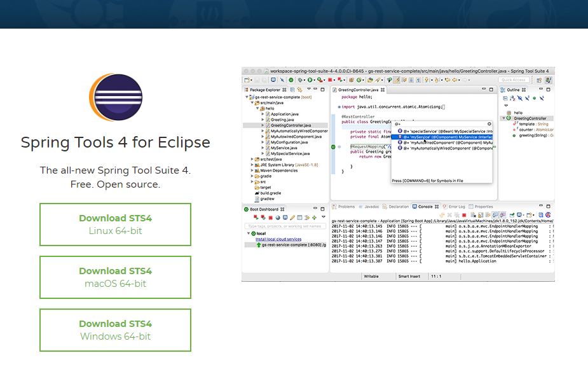Viewport: 588px width, 388px height.
Task: Toggle Hide Non-Public Members green dot in Outline
Action: click(x=535, y=99)
